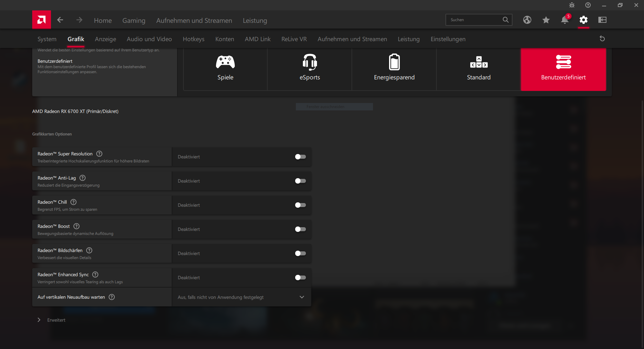
Task: Enable Radeon Enhanced Sync toggle
Action: pyautogui.click(x=300, y=278)
